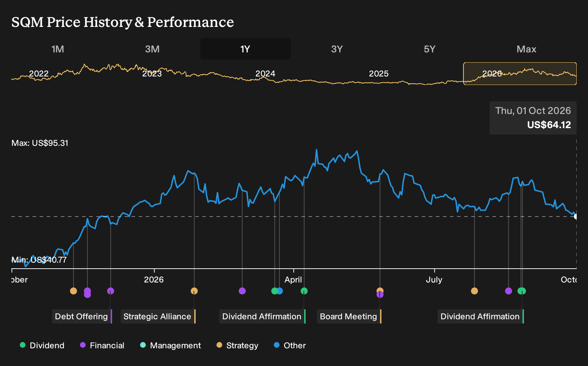Screen dimensions: 588x366
Task: Open Dividend Affirmation label left of Board Meeting
Action: pos(262,316)
